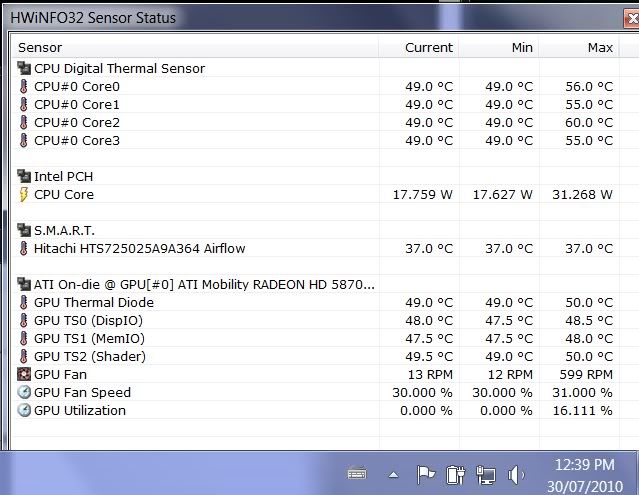Click the thermometer icon beside CPU#0 Core0
Screen dimensions: 639x495
coord(24,86)
